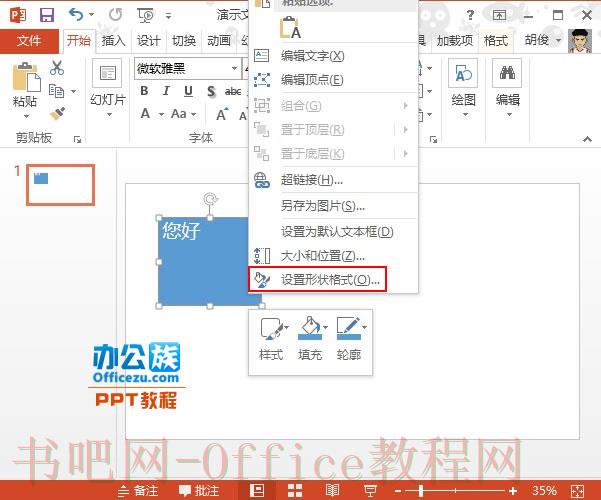Click the user account avatar picture
The width and height of the screenshot is (601, 500).
[x=580, y=41]
